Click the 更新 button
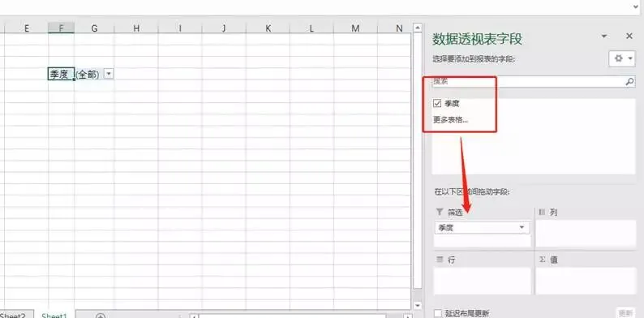 pos(625,313)
